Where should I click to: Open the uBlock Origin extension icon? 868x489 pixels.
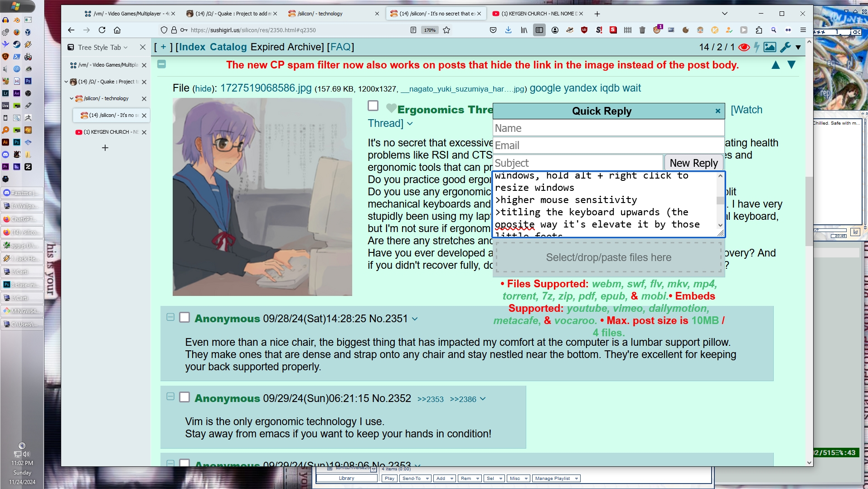(584, 30)
